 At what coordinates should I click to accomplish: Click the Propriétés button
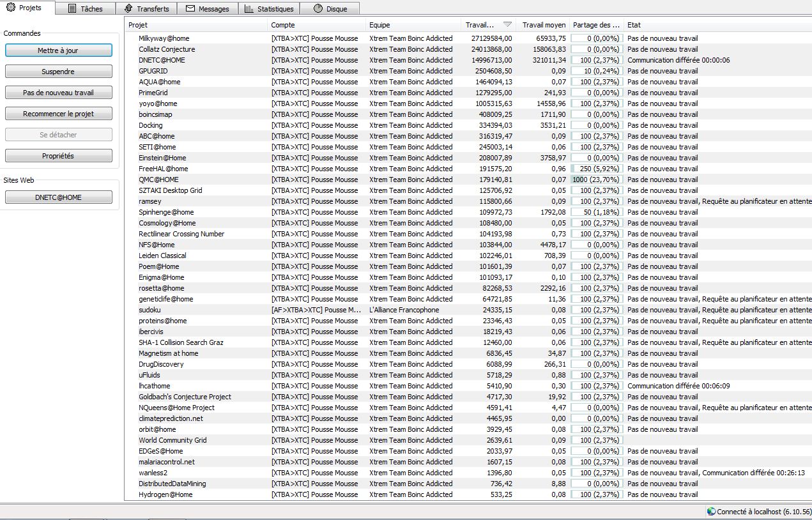click(x=58, y=156)
